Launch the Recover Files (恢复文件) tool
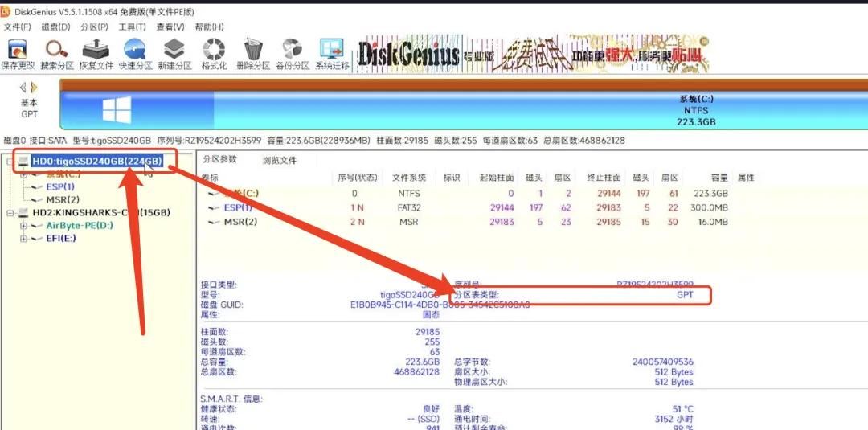868x430 pixels. [96, 54]
